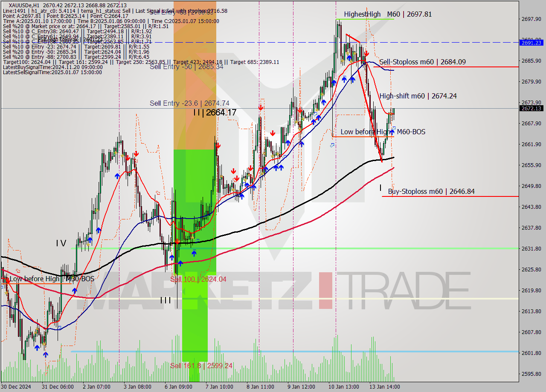
Task: Click the XAUUSDe,H1 symbol header text
Action: [x=24, y=5]
